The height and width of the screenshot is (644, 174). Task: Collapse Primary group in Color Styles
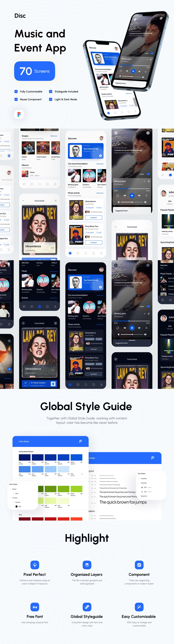11,498
